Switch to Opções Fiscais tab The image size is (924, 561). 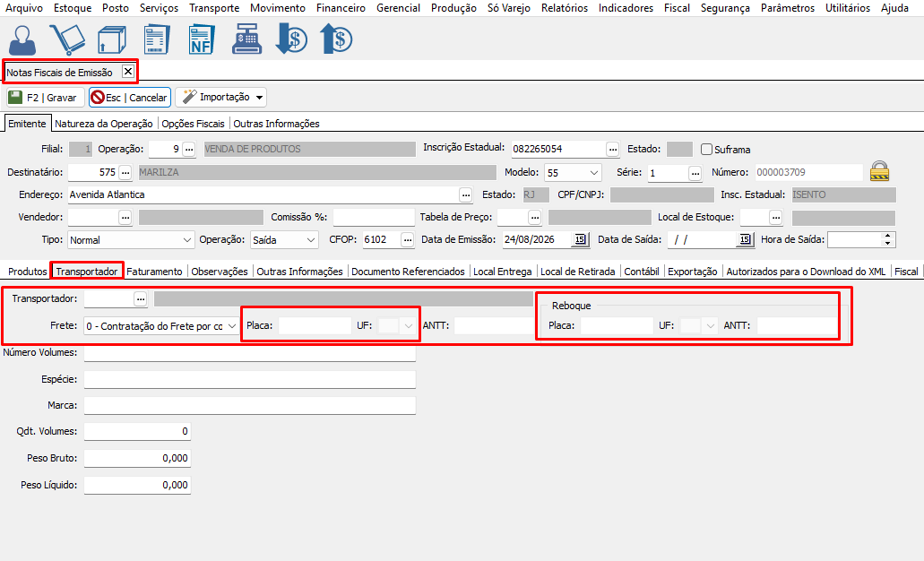pyautogui.click(x=193, y=124)
